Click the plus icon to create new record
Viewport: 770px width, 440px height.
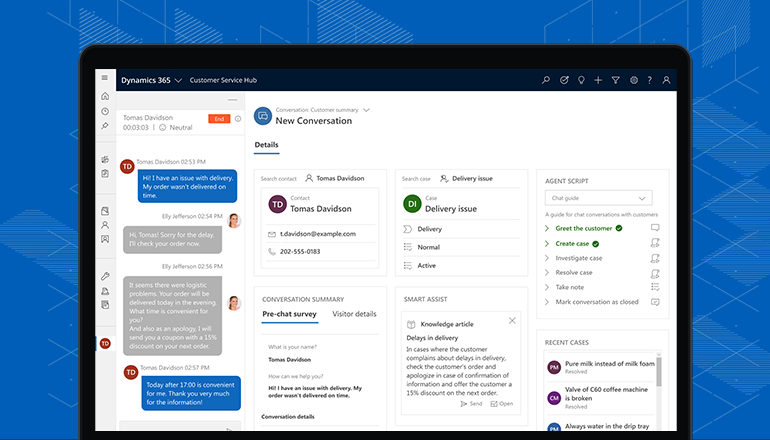(x=598, y=79)
